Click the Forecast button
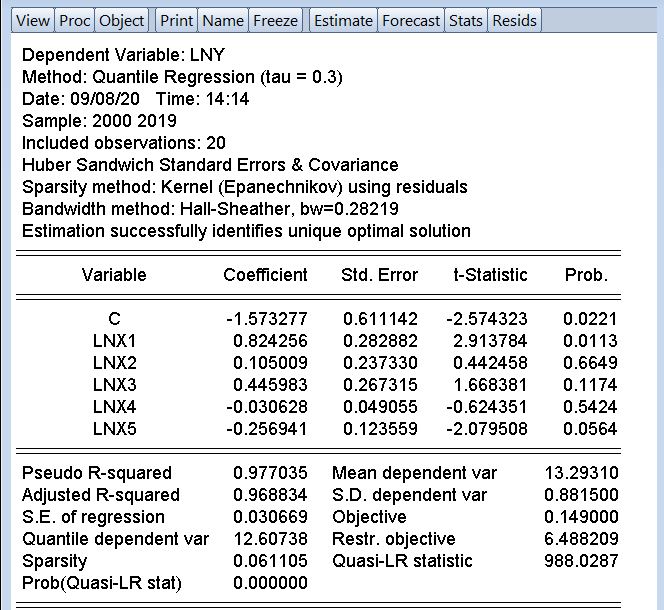The height and width of the screenshot is (610, 664). point(411,20)
